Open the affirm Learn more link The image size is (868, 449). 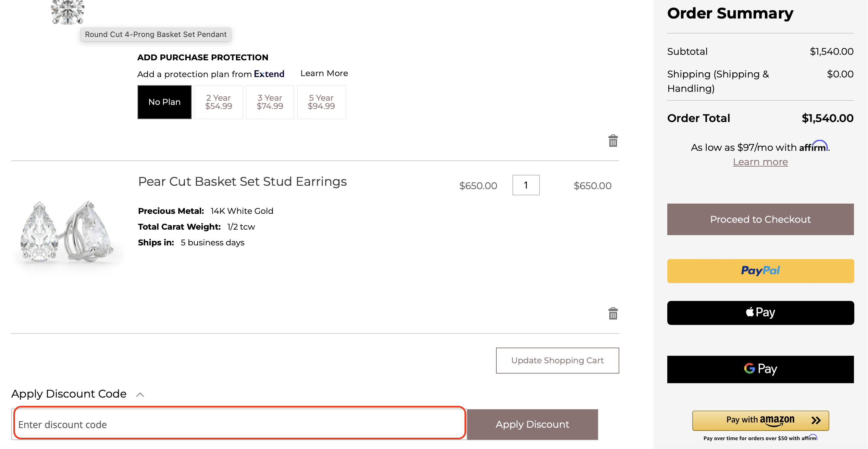coord(760,161)
